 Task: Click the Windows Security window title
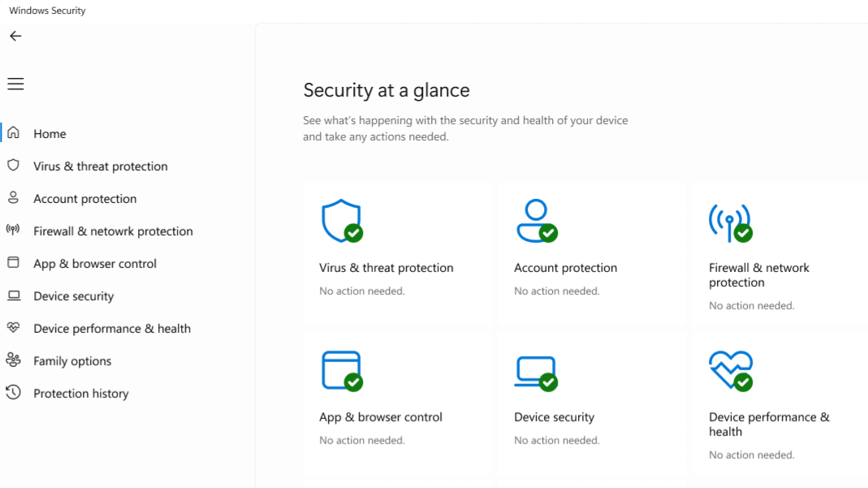47,11
